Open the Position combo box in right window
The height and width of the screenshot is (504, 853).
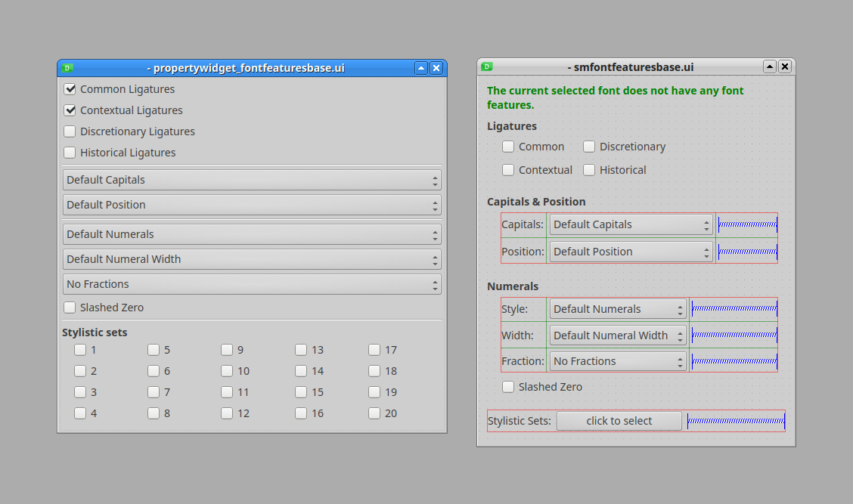(x=631, y=252)
